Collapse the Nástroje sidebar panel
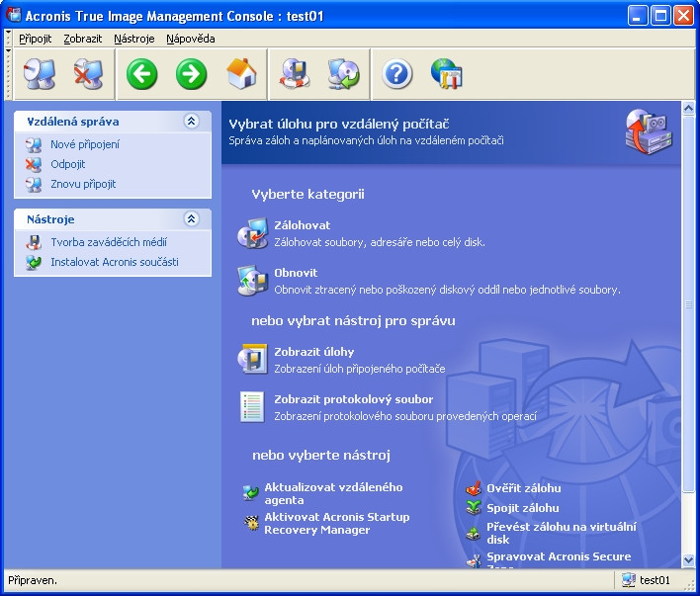Image resolution: width=700 pixels, height=596 pixels. [192, 219]
